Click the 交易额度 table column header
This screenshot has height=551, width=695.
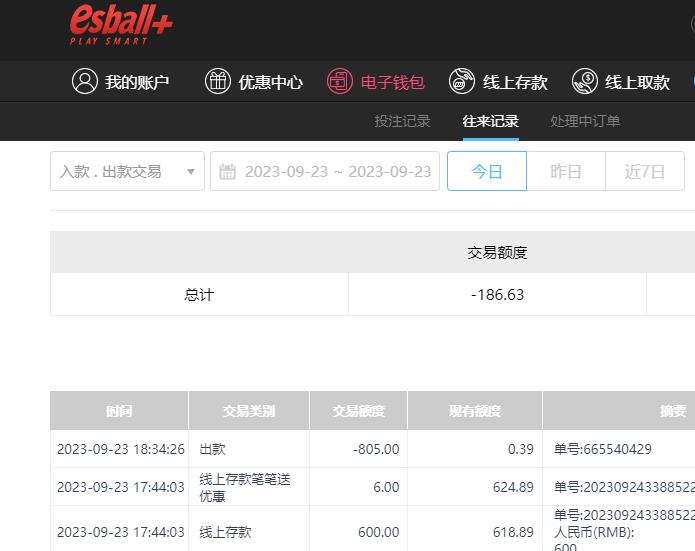tap(359, 411)
